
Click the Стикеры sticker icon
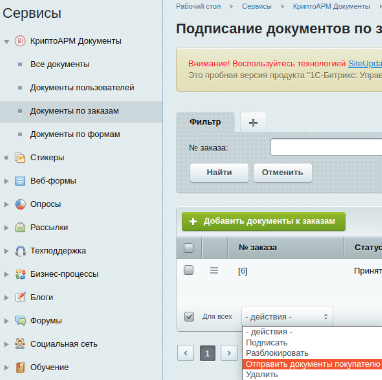click(x=20, y=157)
